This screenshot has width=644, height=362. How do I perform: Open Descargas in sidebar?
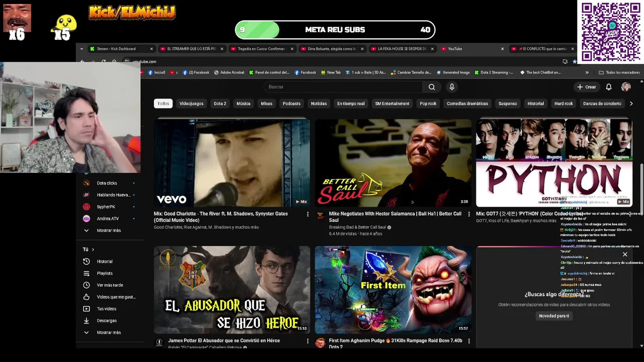107,321
